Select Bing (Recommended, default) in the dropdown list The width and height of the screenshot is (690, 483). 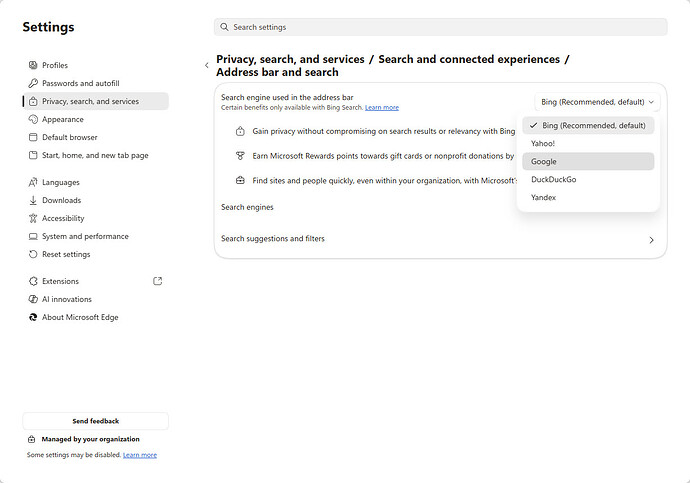pyautogui.click(x=588, y=125)
